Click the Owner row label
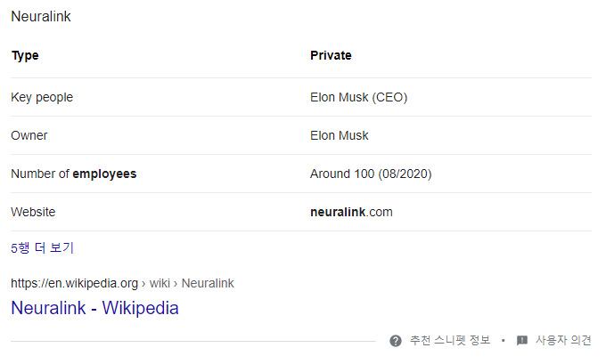Image resolution: width=606 pixels, height=364 pixels. pos(29,135)
